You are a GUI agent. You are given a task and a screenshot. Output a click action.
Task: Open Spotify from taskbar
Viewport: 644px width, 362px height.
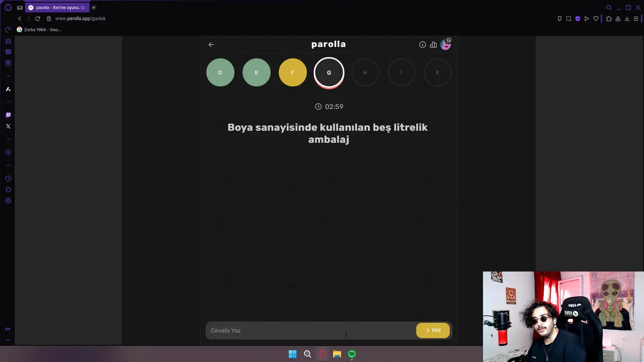point(352,354)
